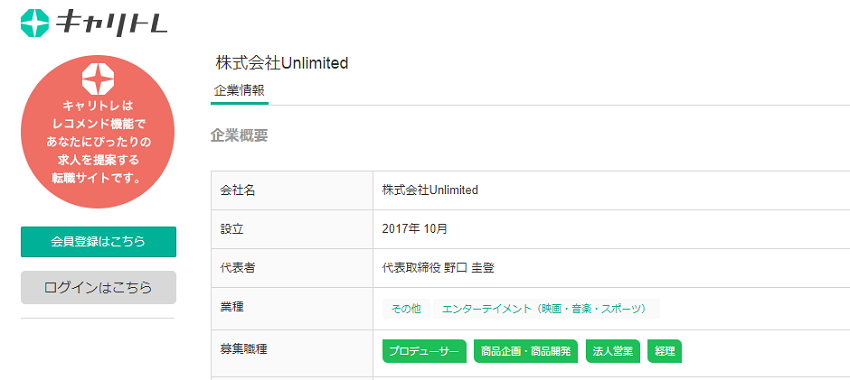Select the エンターテイメント(映画・音楽・スポーツ) tag
This screenshot has height=380, width=850.
tap(546, 308)
